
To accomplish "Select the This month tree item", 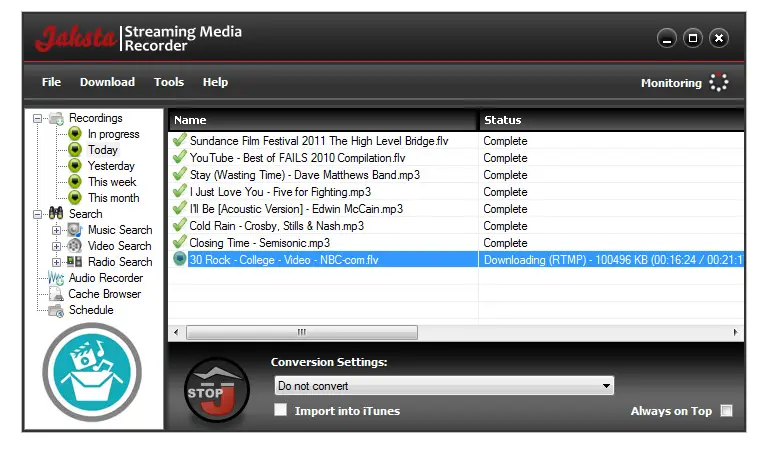I will click(114, 198).
